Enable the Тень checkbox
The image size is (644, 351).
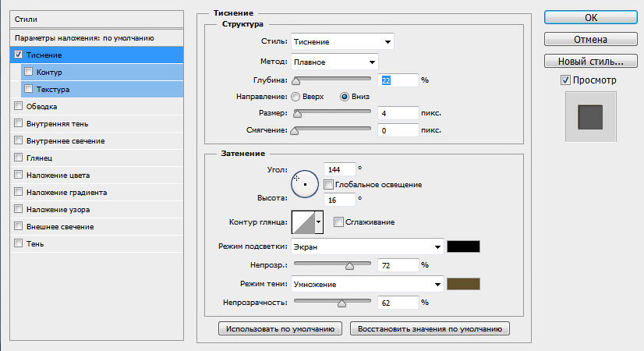[x=18, y=243]
